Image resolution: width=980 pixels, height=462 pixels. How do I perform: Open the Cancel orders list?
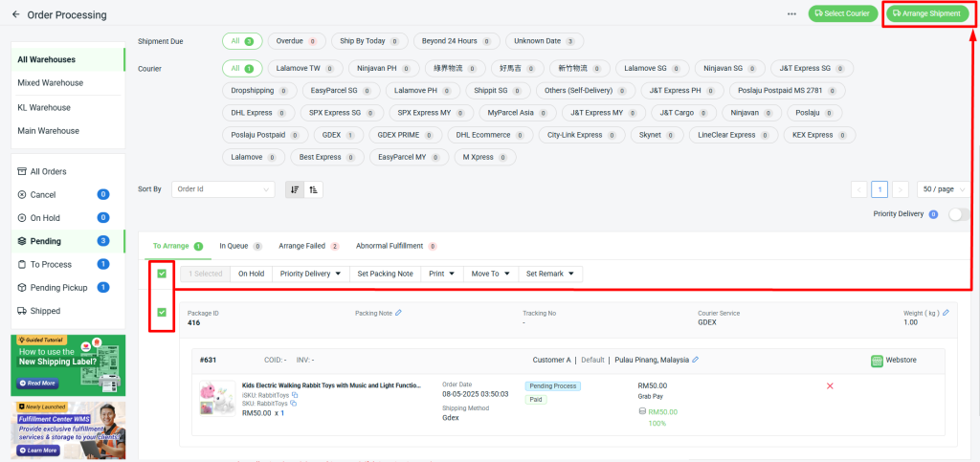tap(68, 195)
